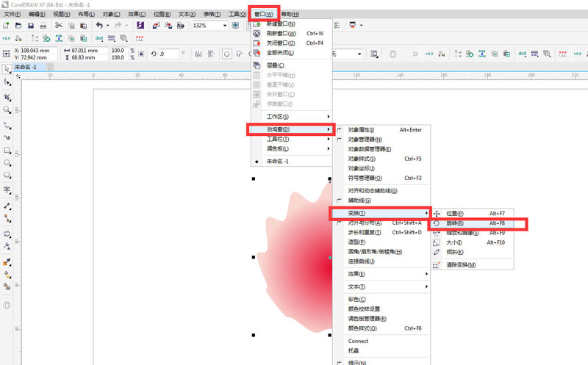Screen dimensions: 588x365
Task: Open the zoom level 132% dropdown
Action: coord(225,25)
